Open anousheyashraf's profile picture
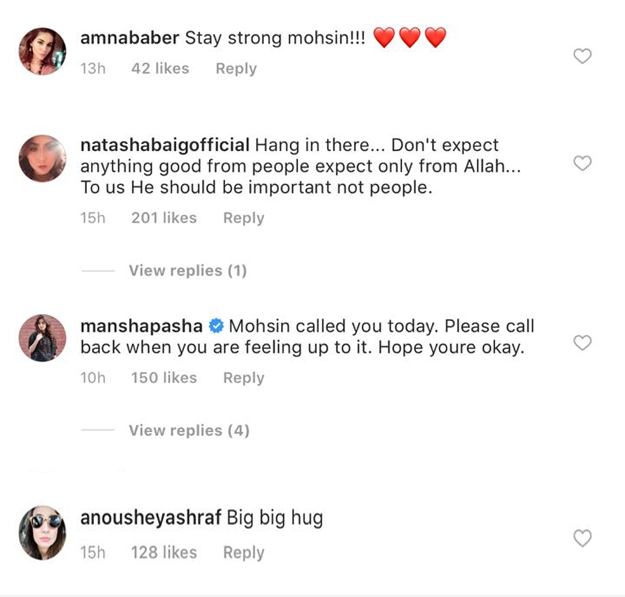 pos(42,532)
